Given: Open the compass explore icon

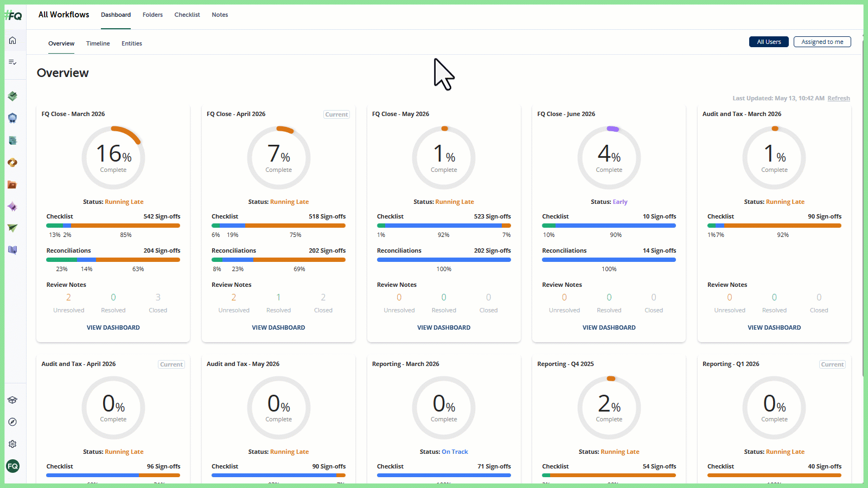Looking at the screenshot, I should (12, 422).
